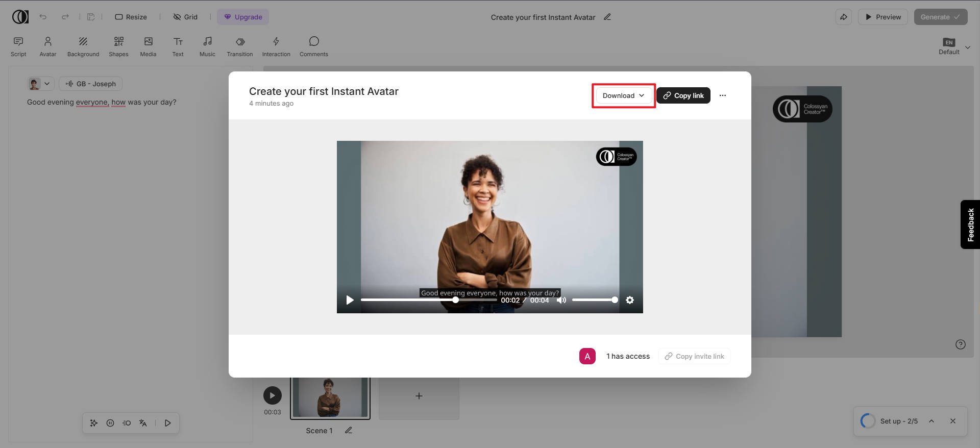Open the Interaction panel
Screen dimensions: 980x448
[x=276, y=46]
